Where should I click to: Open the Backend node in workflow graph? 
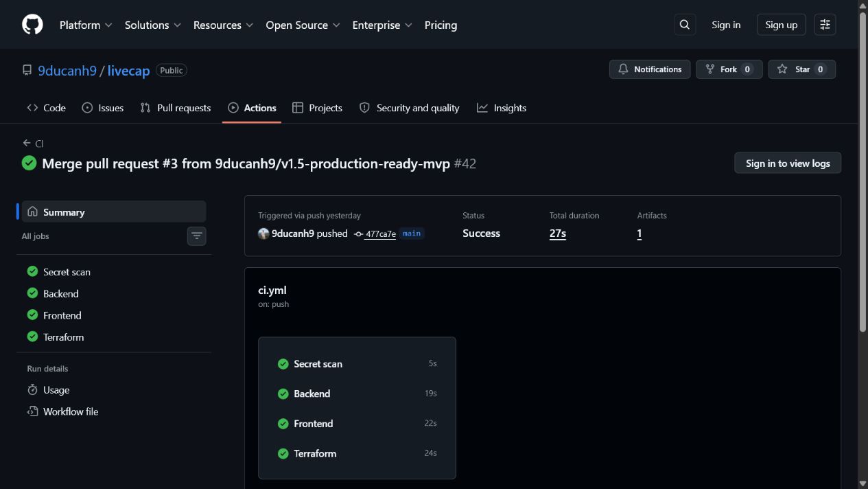pos(357,394)
